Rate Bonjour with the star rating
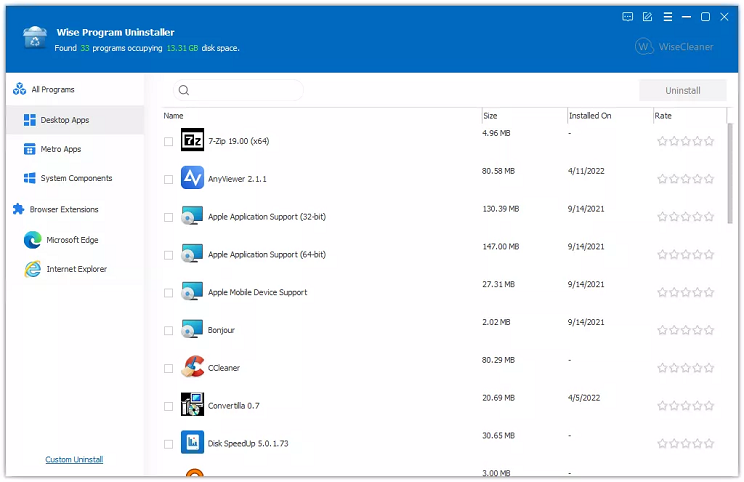The height and width of the screenshot is (482, 744). pos(686,330)
